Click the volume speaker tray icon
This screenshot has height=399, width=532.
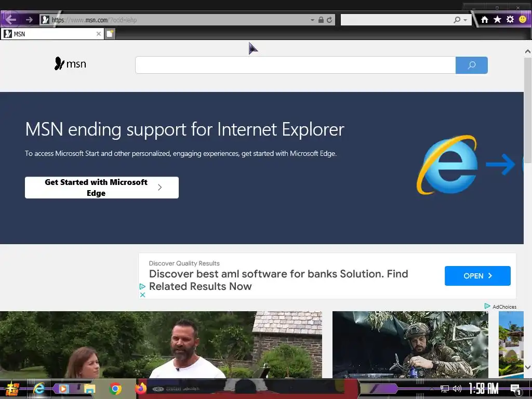click(x=457, y=389)
